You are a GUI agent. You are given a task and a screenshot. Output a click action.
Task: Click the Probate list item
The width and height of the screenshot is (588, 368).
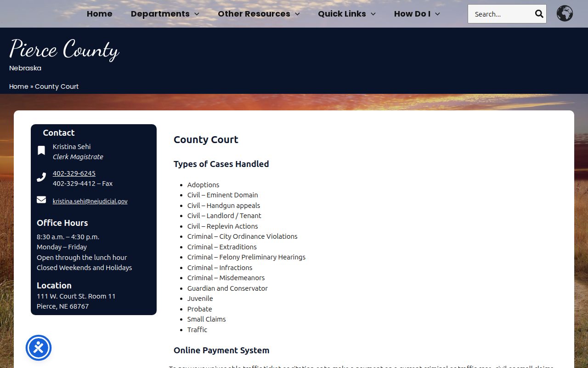(x=199, y=309)
